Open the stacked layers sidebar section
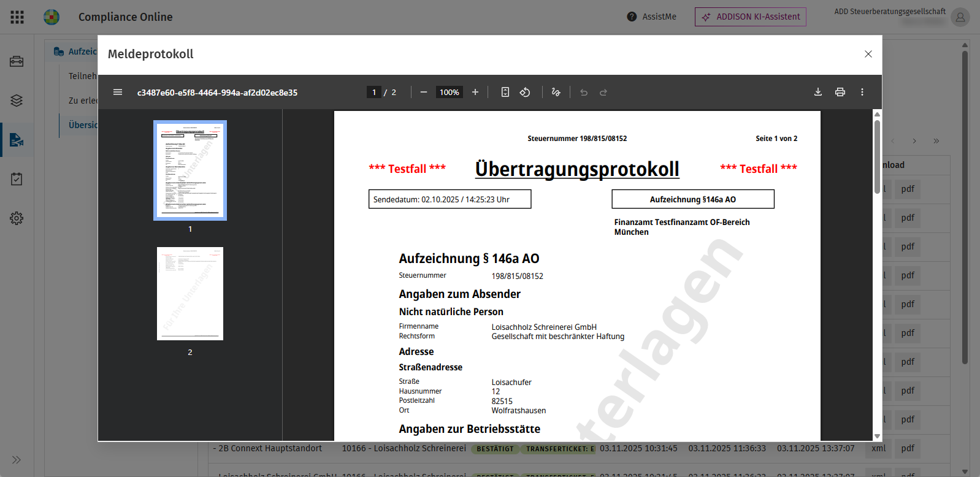980x477 pixels. (17, 101)
